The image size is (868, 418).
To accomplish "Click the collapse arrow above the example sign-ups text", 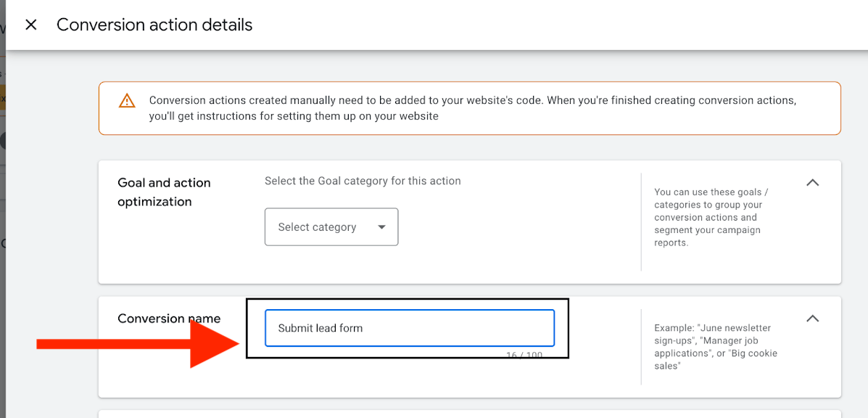I will pyautogui.click(x=812, y=318).
